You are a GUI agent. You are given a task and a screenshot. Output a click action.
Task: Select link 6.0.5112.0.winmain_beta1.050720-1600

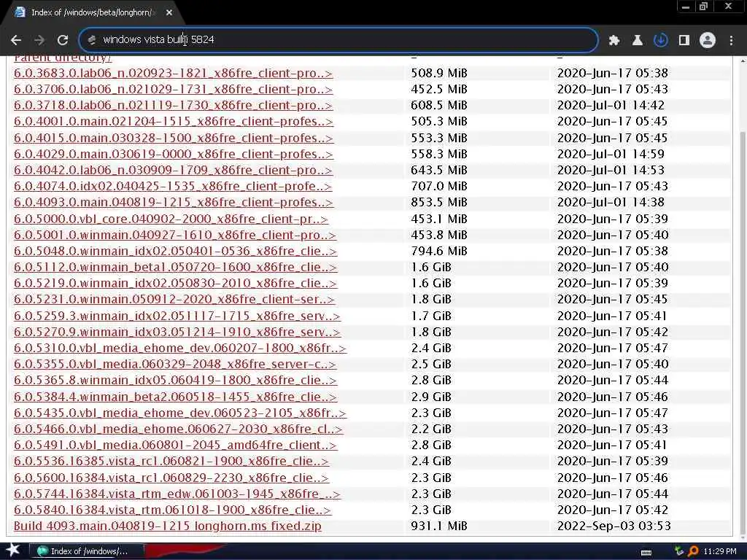click(175, 267)
